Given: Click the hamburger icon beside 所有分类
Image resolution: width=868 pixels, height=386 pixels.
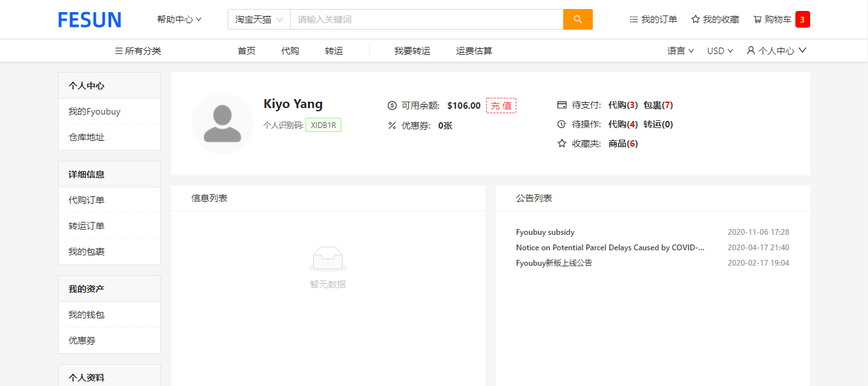Looking at the screenshot, I should point(118,51).
